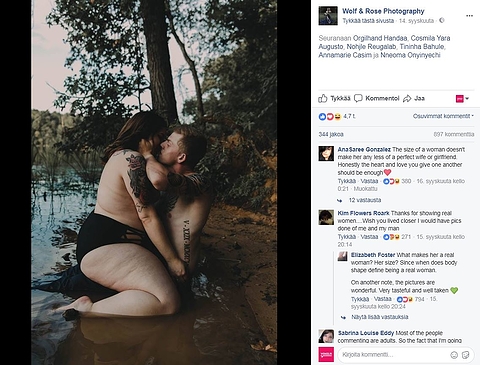Open the three-dots post options menu
The image size is (480, 365).
[469, 16]
